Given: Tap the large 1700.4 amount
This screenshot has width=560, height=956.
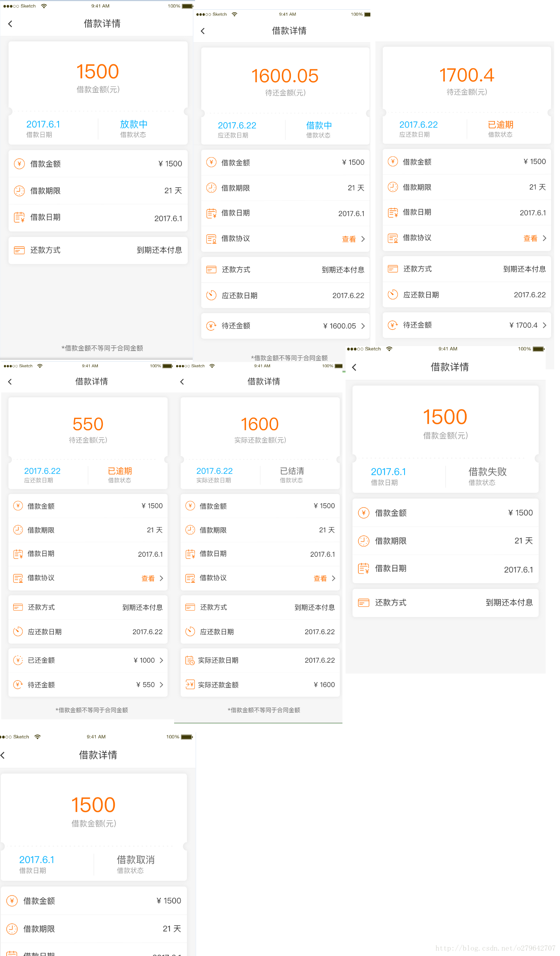Looking at the screenshot, I should (467, 75).
